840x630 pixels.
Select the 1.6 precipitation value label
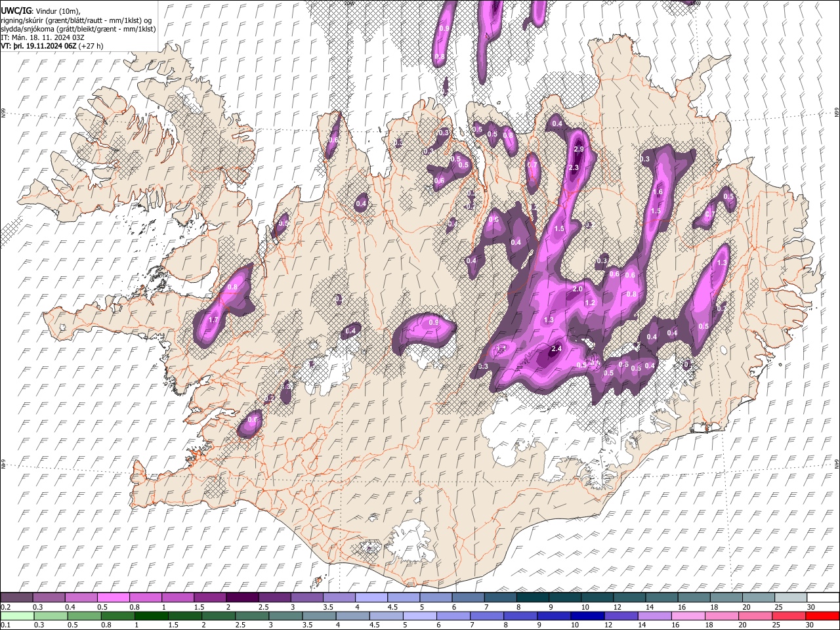click(x=658, y=192)
